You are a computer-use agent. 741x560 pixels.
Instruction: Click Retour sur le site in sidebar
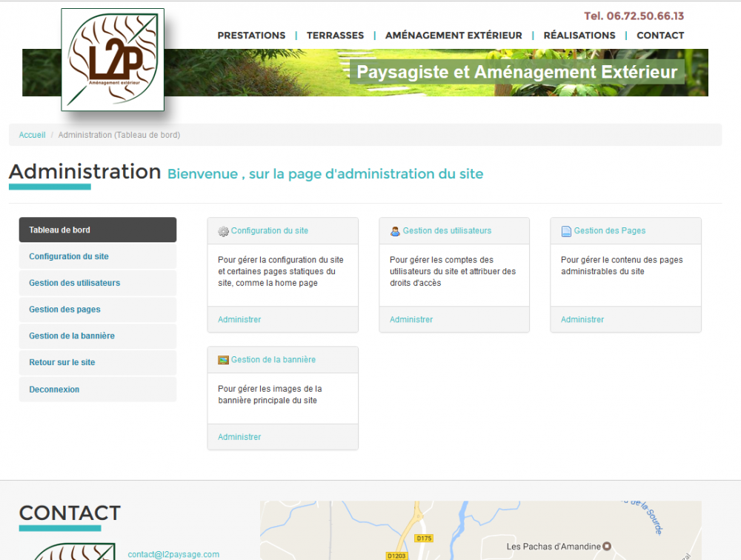click(62, 363)
